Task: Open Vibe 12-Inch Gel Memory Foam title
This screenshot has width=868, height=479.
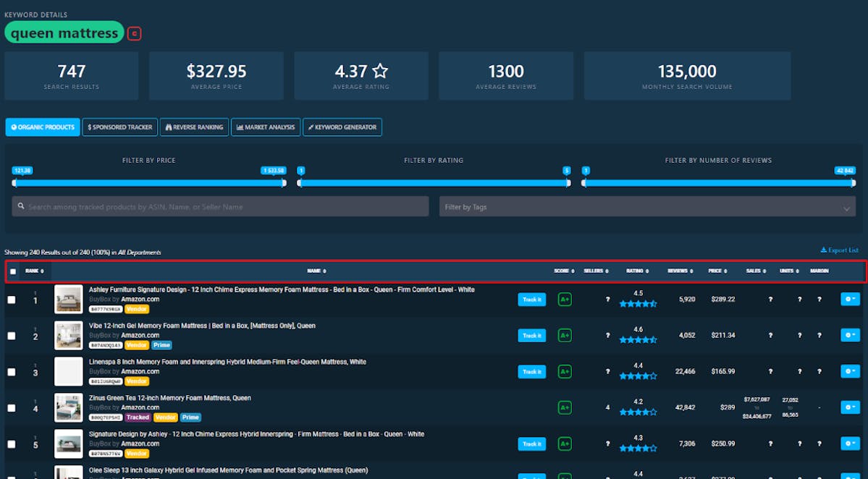Action: tap(202, 326)
